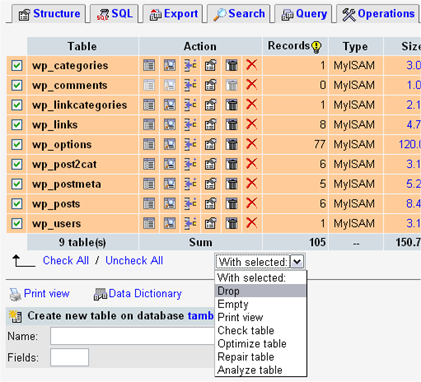
Task: Open the Export tab
Action: (x=173, y=14)
